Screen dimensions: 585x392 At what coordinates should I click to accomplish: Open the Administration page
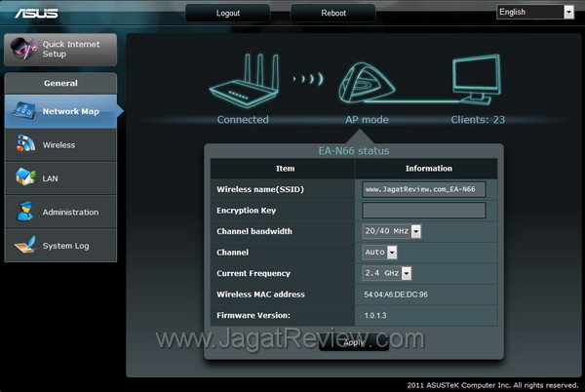(x=60, y=212)
